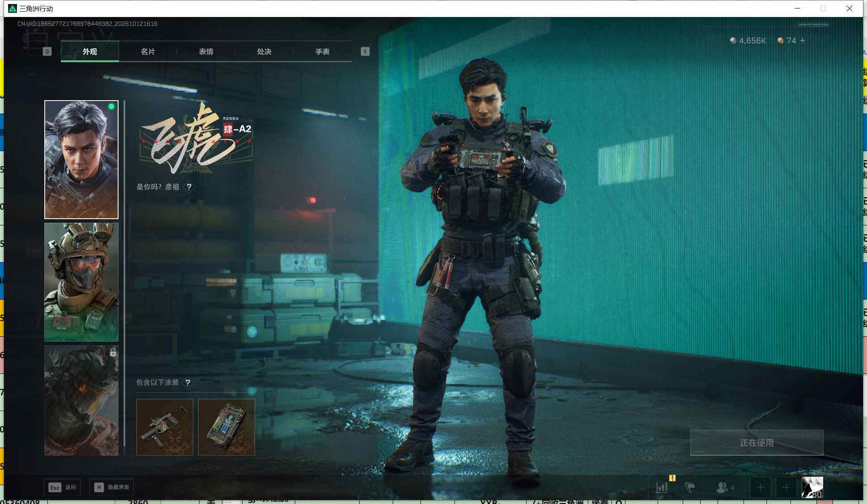Click the E key icon after tabs
The image size is (867, 504).
coord(365,51)
